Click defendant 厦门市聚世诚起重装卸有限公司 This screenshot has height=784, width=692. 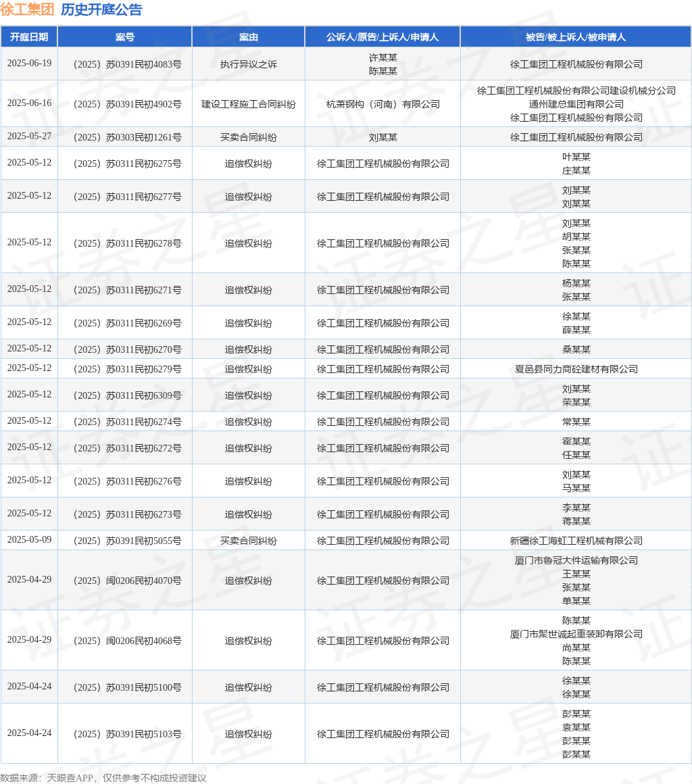(x=576, y=634)
